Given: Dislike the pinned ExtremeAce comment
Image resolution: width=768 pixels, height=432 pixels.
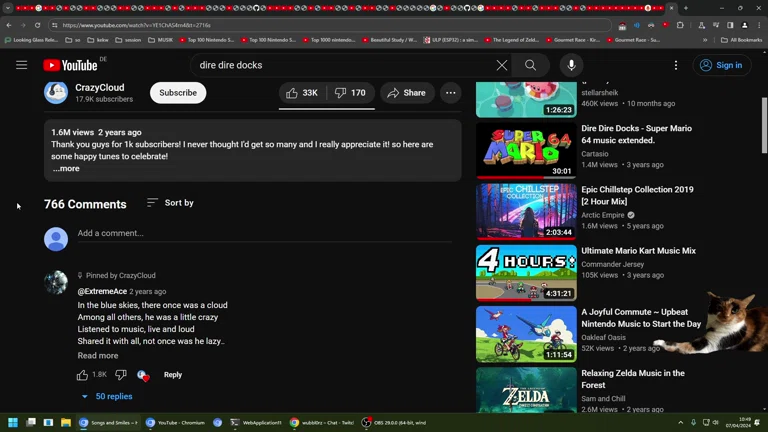Looking at the screenshot, I should tap(120, 375).
